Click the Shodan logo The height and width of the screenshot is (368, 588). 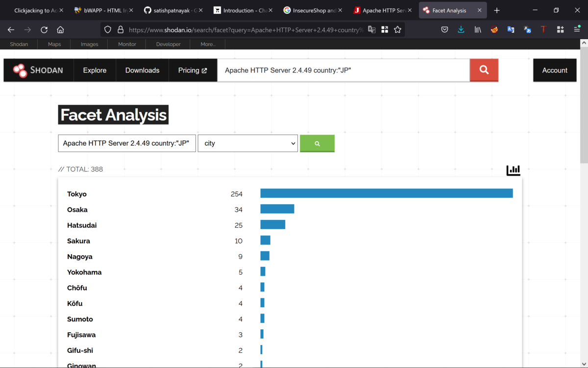pos(38,70)
